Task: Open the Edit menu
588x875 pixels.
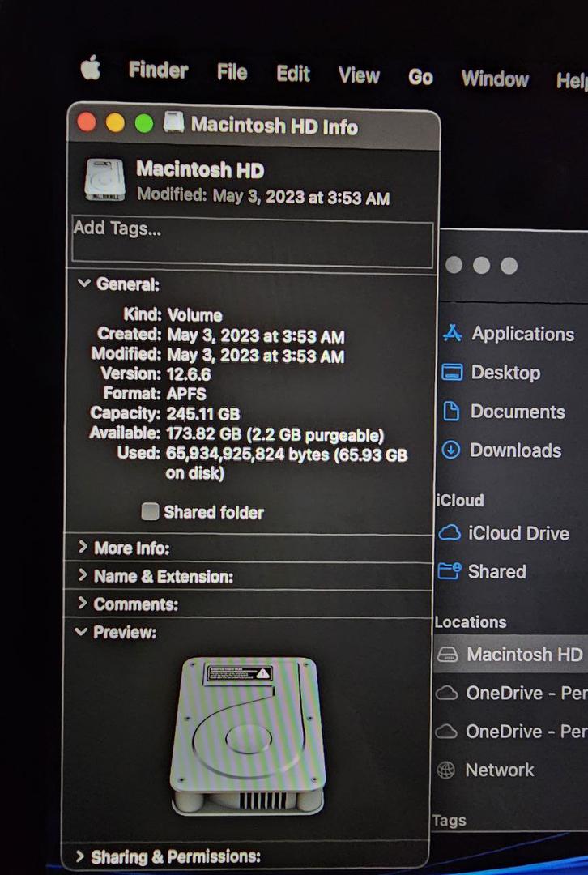Action: pyautogui.click(x=293, y=74)
